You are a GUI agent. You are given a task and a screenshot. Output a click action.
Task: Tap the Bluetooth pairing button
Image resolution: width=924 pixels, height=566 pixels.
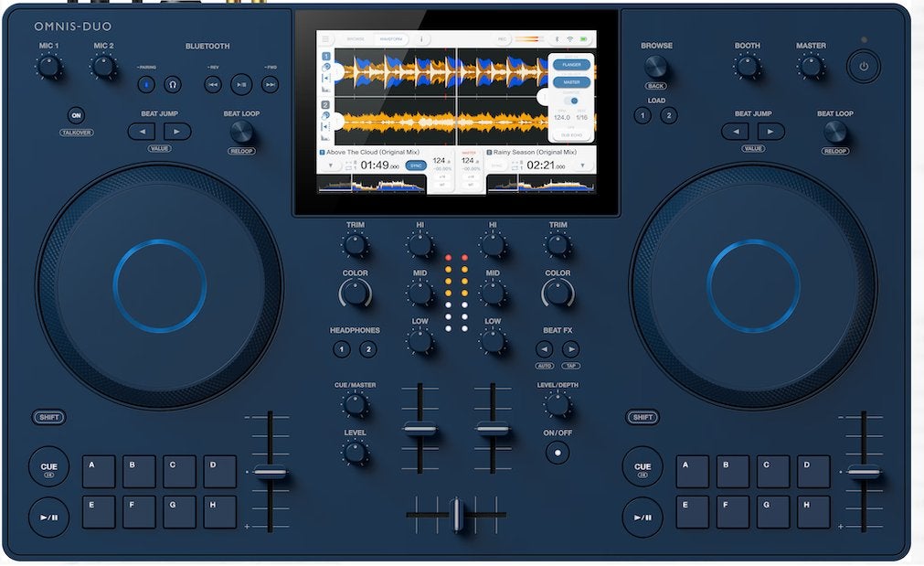click(x=146, y=84)
